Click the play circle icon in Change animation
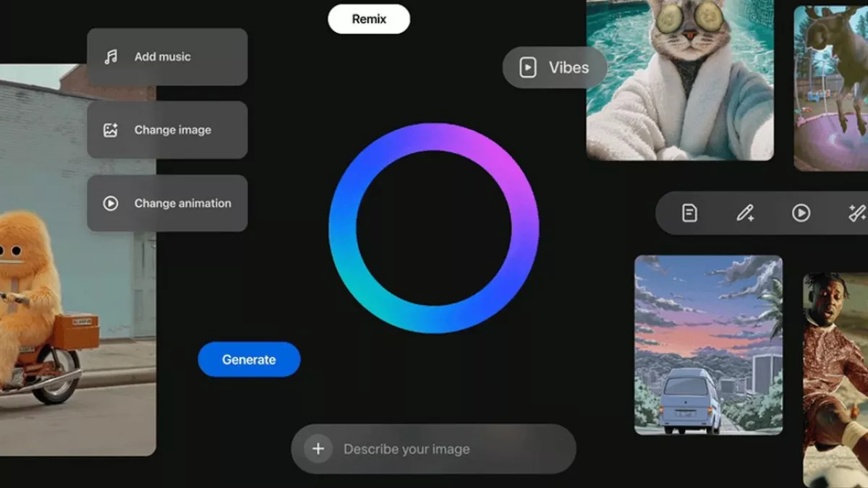Screen dimensions: 868x488 [111, 204]
